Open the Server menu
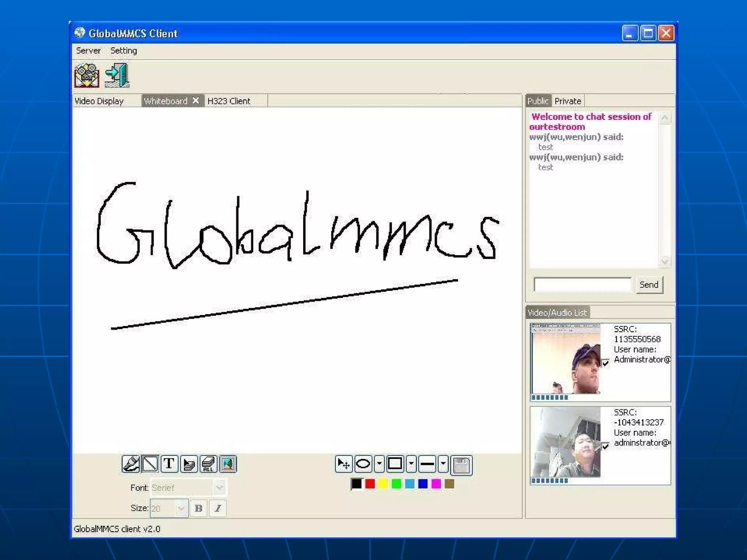 [88, 51]
